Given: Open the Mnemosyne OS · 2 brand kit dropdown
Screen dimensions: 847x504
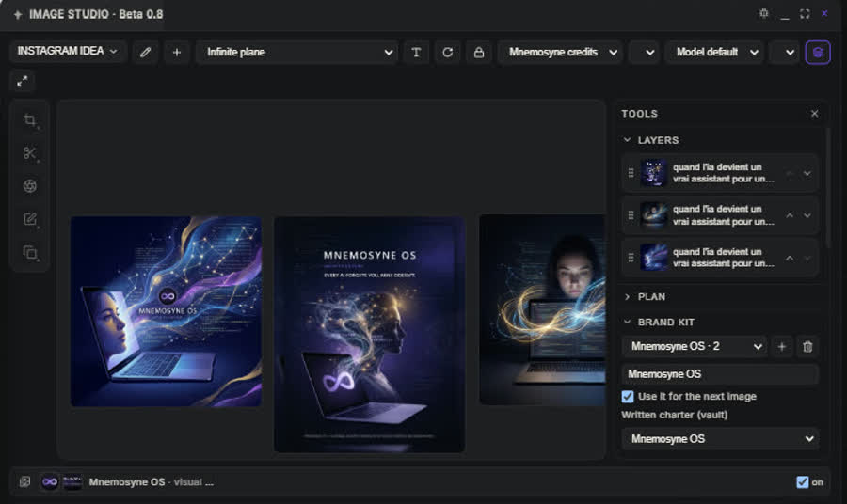Looking at the screenshot, I should (x=695, y=346).
